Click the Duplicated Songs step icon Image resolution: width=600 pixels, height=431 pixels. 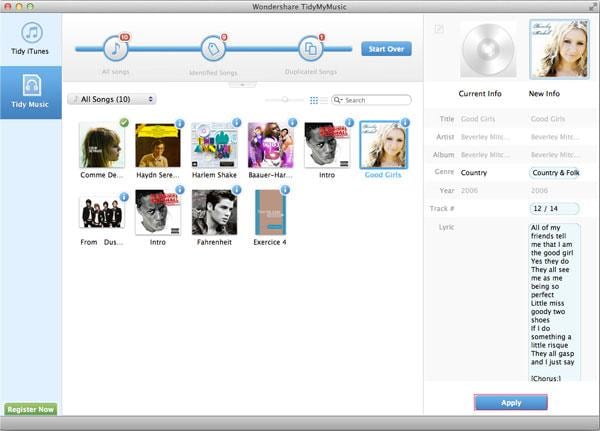tap(310, 49)
